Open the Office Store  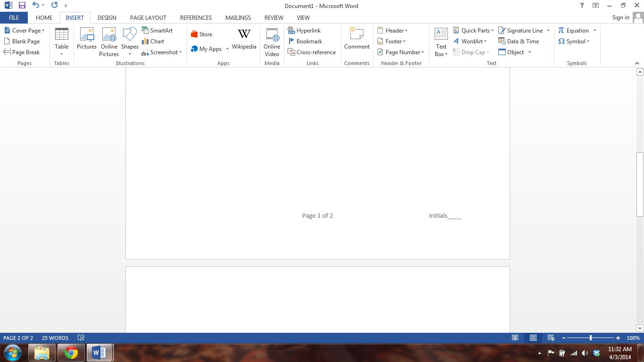[201, 34]
